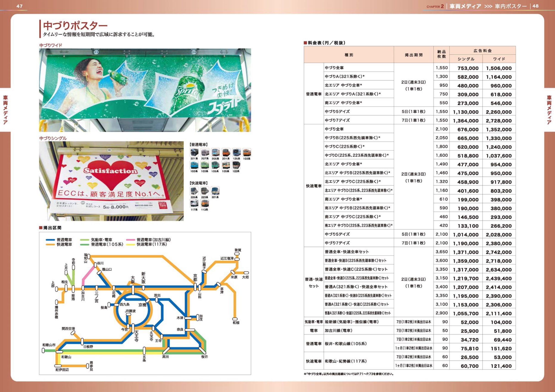The image size is (555, 392).
Task: Click the 柘植 station label on map
Action: pyautogui.click(x=236, y=323)
